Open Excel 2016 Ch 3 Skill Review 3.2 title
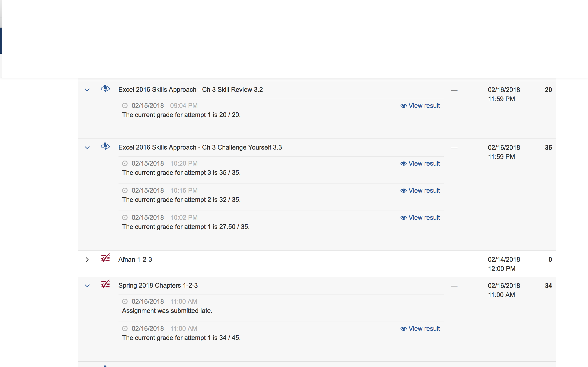This screenshot has width=588, height=367. pos(190,89)
